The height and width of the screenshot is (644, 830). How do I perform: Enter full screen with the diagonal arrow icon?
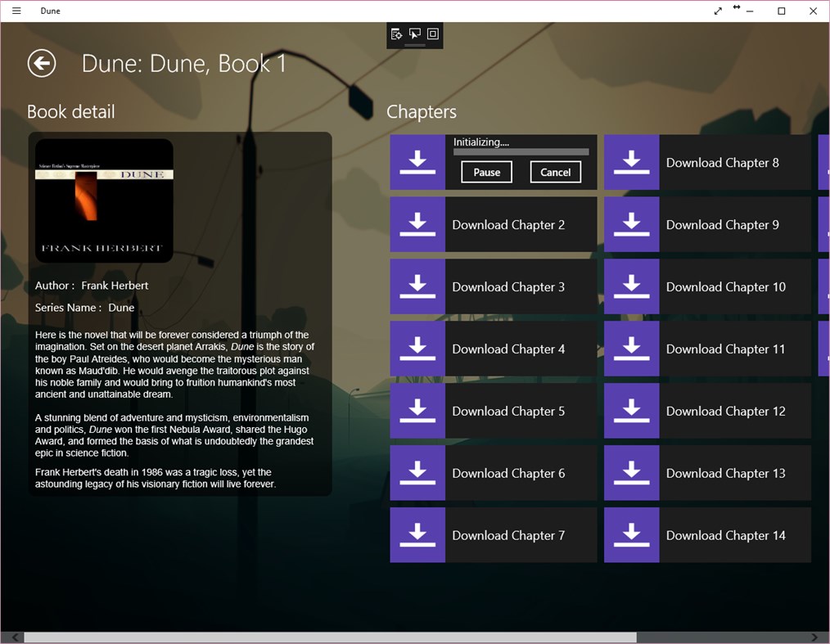pos(718,11)
